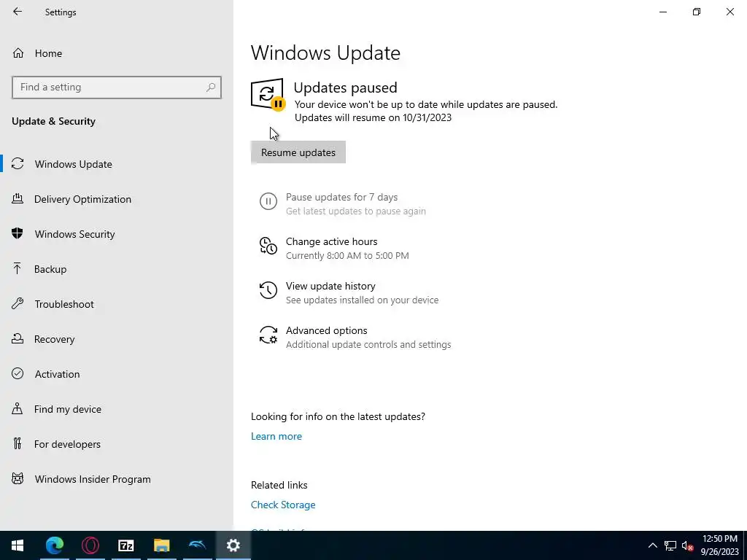Click 'See updates installed on your device'
This screenshot has height=560, width=747.
362,300
